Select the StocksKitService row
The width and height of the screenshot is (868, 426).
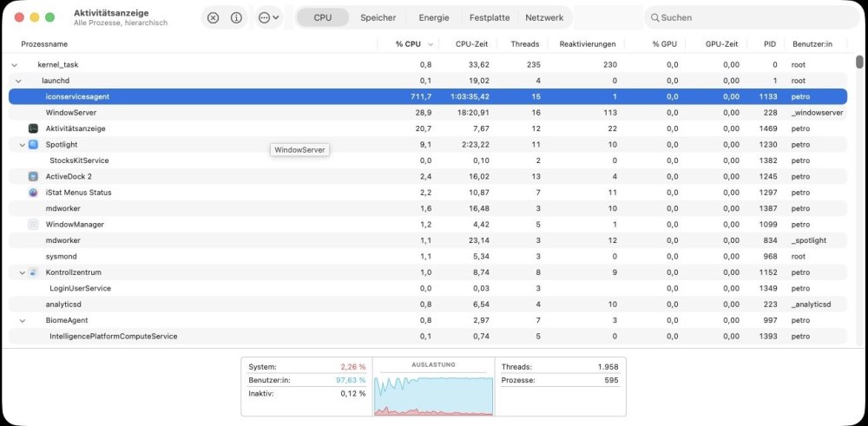(x=428, y=161)
